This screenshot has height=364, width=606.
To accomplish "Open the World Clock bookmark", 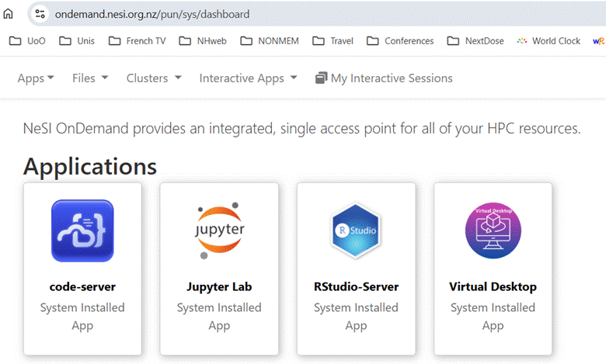I will coord(549,41).
